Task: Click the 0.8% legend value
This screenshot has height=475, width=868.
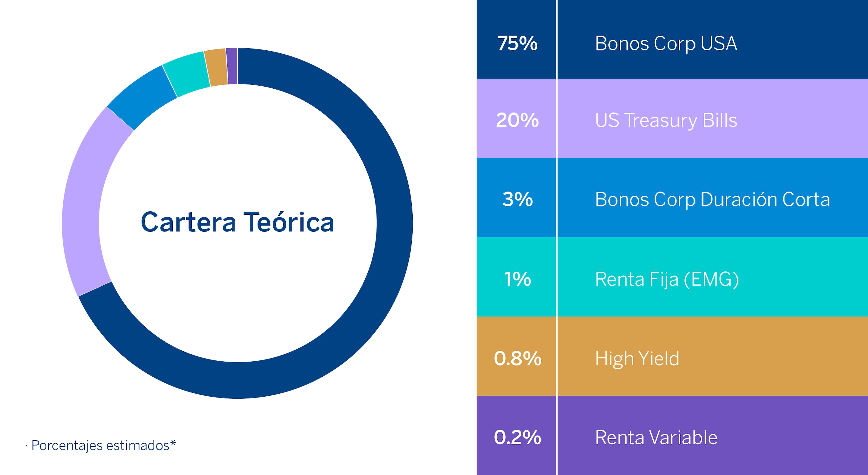Action: pyautogui.click(x=517, y=358)
